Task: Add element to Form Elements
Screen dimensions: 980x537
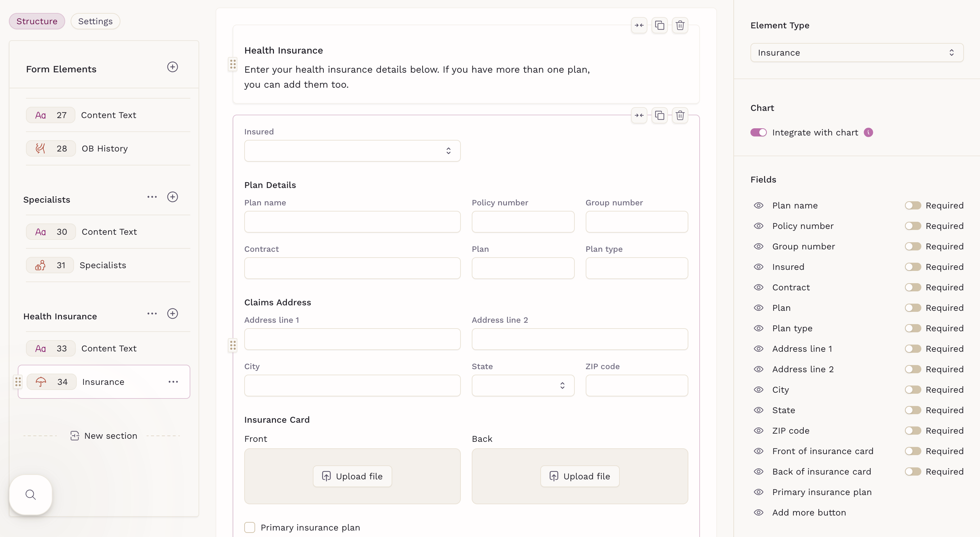Action: pyautogui.click(x=172, y=67)
